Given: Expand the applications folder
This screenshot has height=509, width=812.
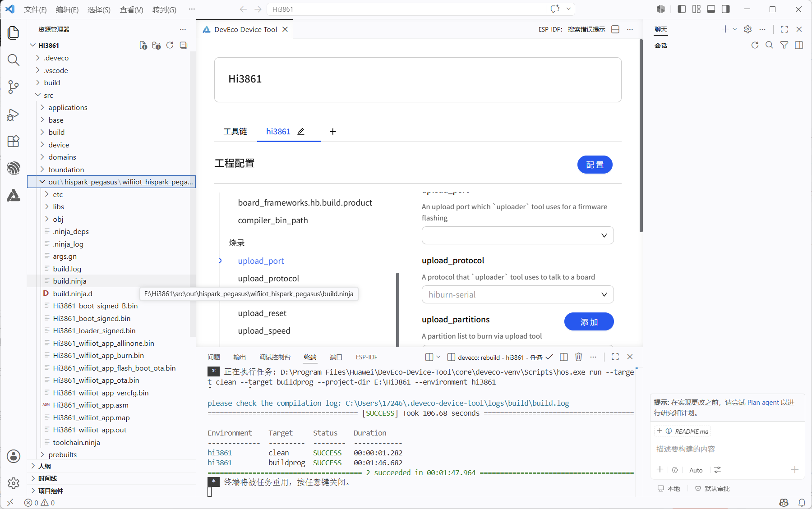Looking at the screenshot, I should (x=68, y=107).
